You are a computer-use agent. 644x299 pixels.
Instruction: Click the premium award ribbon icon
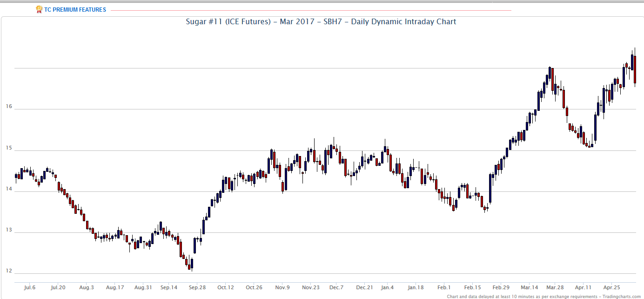(x=39, y=9)
